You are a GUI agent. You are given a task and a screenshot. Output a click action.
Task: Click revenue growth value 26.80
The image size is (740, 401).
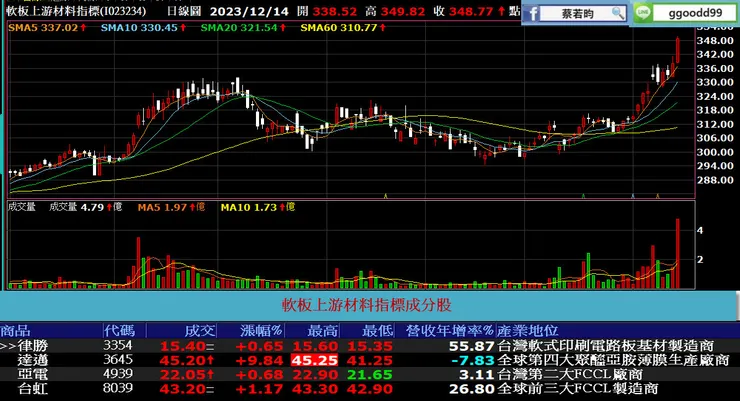471,389
